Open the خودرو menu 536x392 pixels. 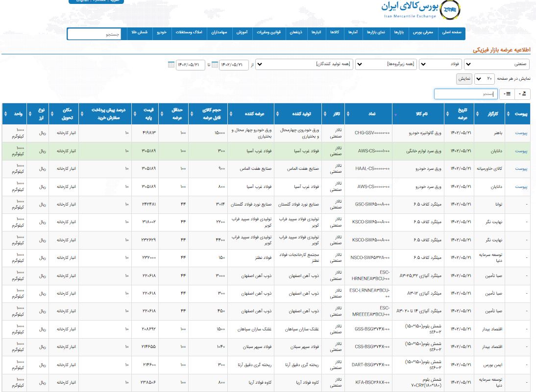pos(162,32)
